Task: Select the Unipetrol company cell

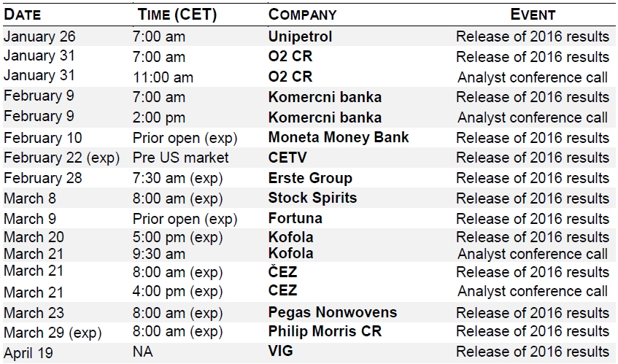Action: 300,36
